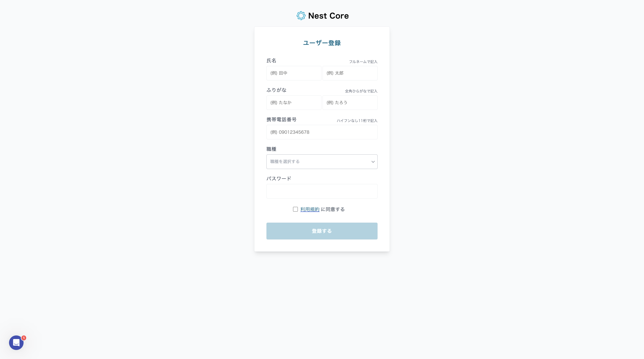Click the に同意する label text
The height and width of the screenshot is (359, 644).
333,209
